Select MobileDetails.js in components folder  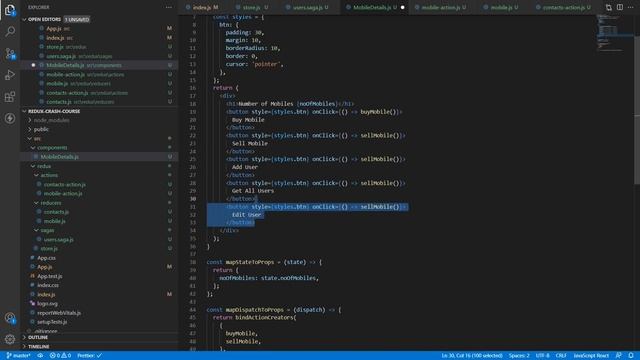tap(99, 157)
